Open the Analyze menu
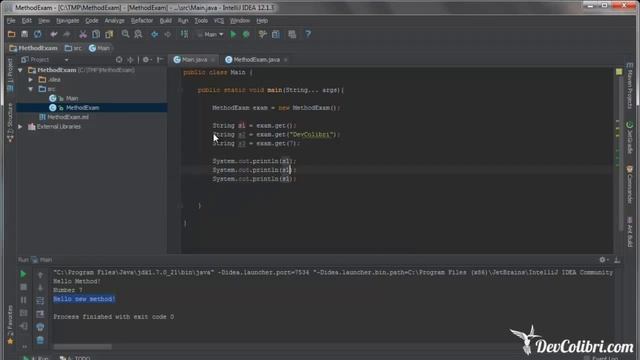 tap(114, 20)
